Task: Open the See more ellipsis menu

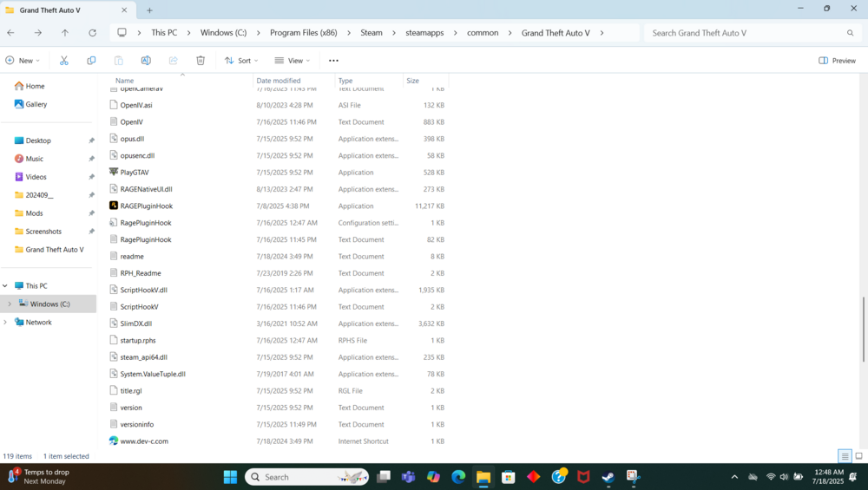Action: (333, 61)
